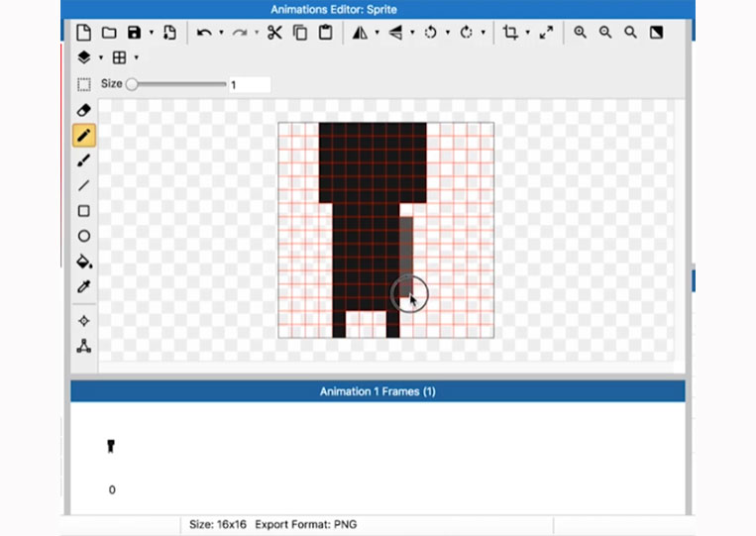This screenshot has height=536, width=756.
Task: Open an image file folder icon
Action: (109, 33)
